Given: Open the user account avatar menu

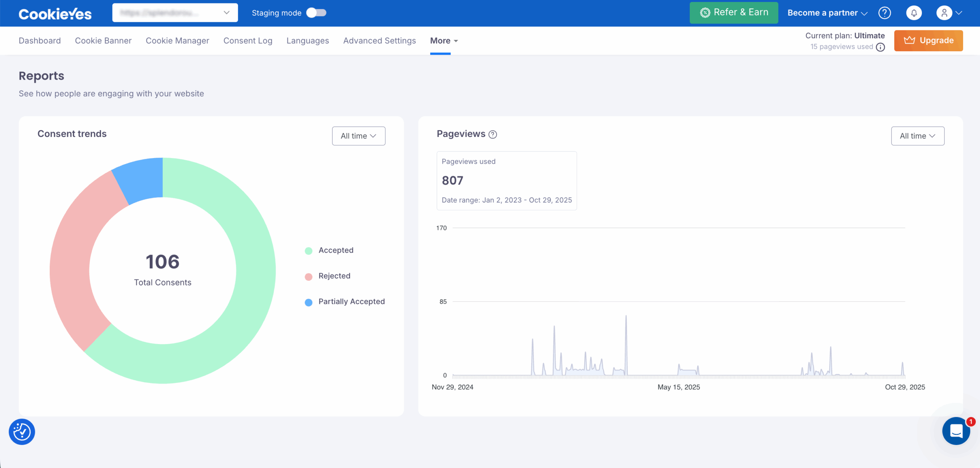Looking at the screenshot, I should pos(944,13).
